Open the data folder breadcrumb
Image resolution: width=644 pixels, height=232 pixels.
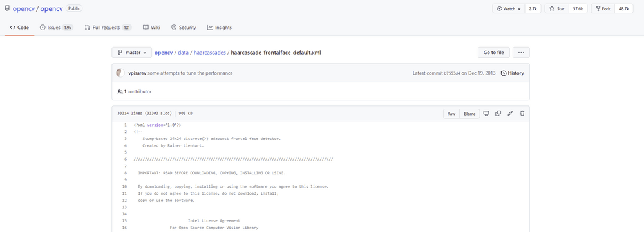183,53
